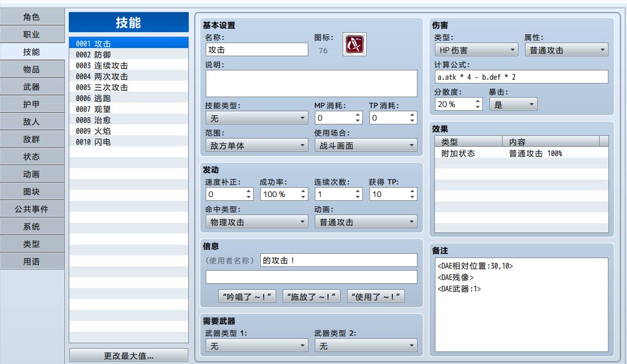Open the 命中类型 dropdown showing 物理攻击
Viewport: 627px width, 364px height.
[256, 222]
